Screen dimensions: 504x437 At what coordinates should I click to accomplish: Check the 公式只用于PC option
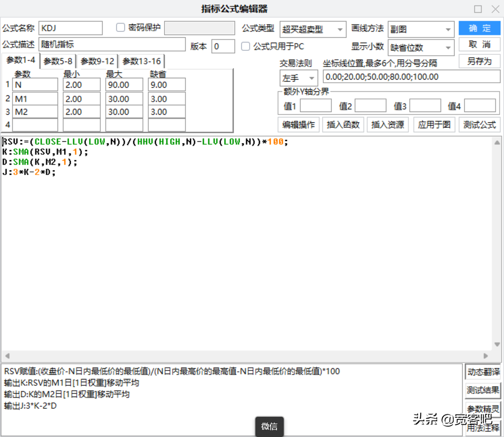point(245,46)
